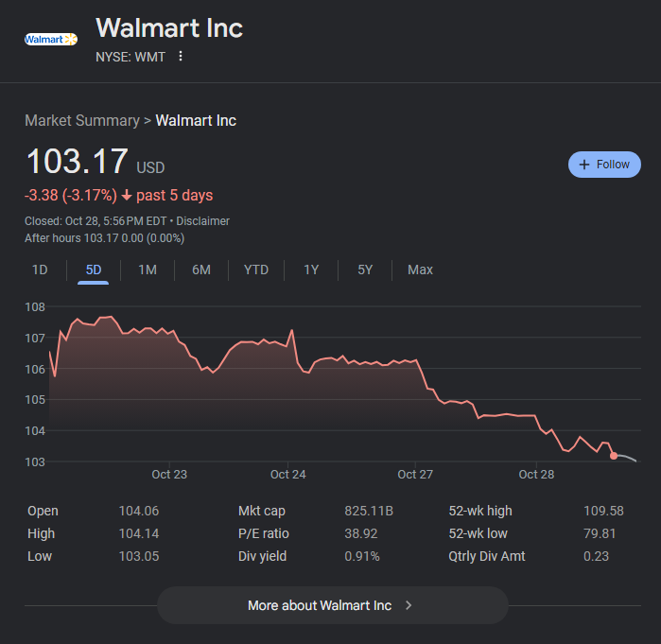Image resolution: width=661 pixels, height=644 pixels.
Task: View the Max chart range
Action: [x=420, y=270]
